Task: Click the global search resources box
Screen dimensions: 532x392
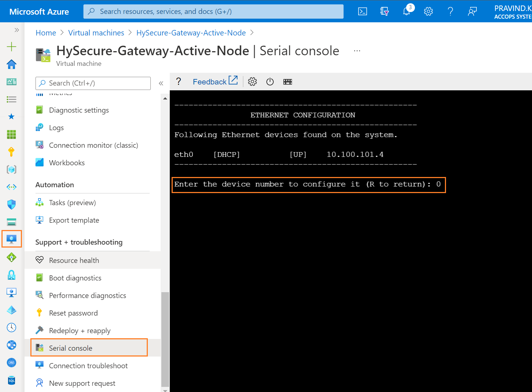Action: (213, 11)
